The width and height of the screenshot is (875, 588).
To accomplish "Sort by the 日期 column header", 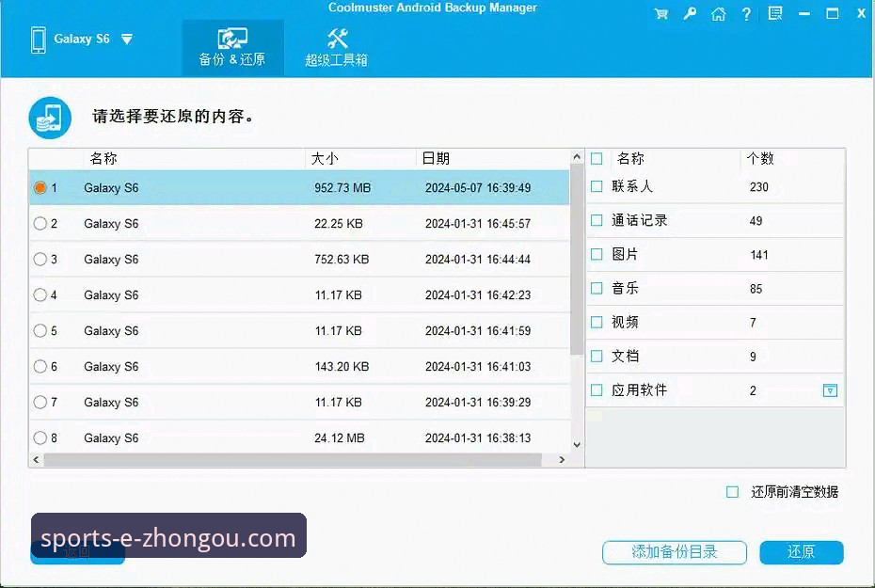I will tap(493, 159).
